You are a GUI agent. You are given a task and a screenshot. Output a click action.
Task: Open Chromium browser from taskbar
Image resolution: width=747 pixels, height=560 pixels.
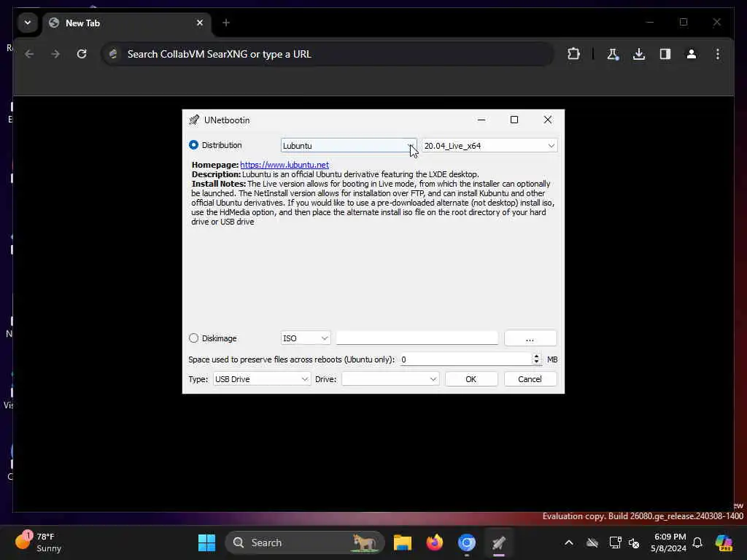pos(467,542)
